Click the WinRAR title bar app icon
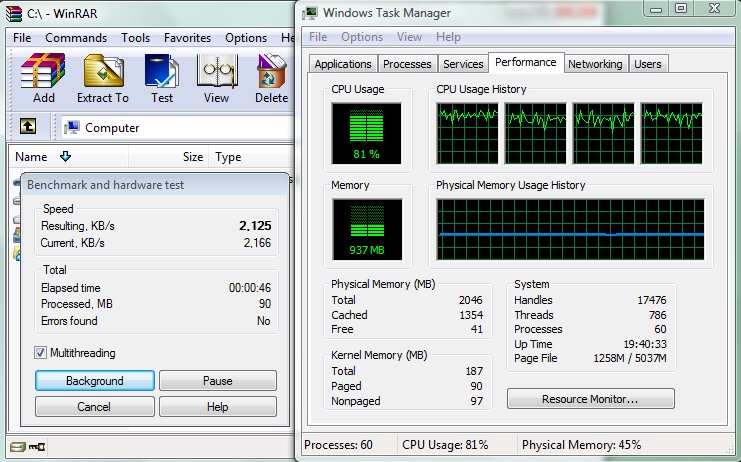741x462 pixels. tap(14, 13)
